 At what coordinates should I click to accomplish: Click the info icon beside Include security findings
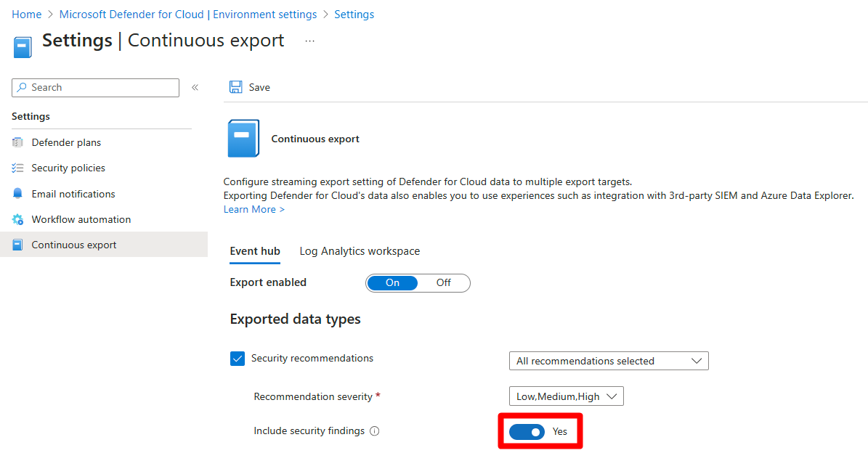[374, 431]
